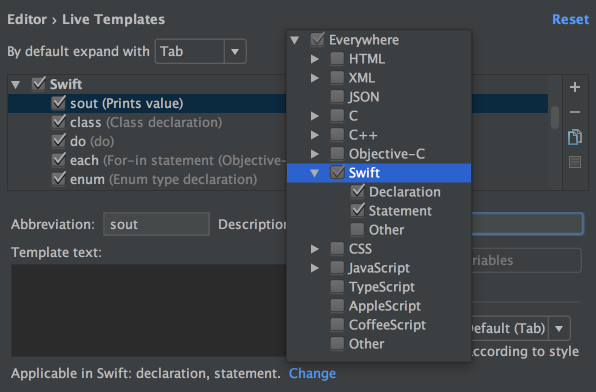This screenshot has width=596, height=392.
Task: Open the Default (Tab) expand dropdown
Action: [559, 328]
